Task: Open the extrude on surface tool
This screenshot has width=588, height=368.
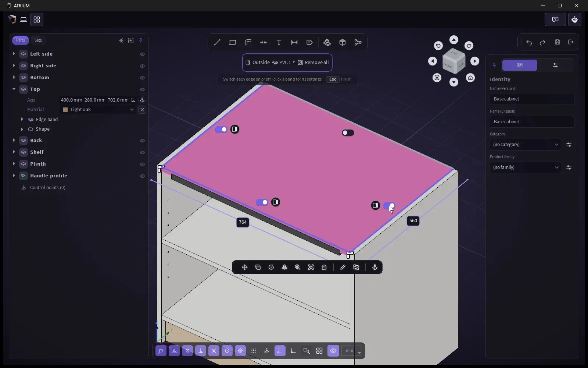Action: tap(327, 42)
